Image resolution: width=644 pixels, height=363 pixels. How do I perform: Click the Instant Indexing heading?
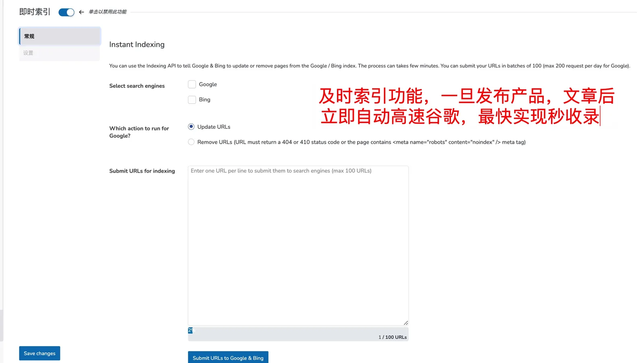pos(137,45)
